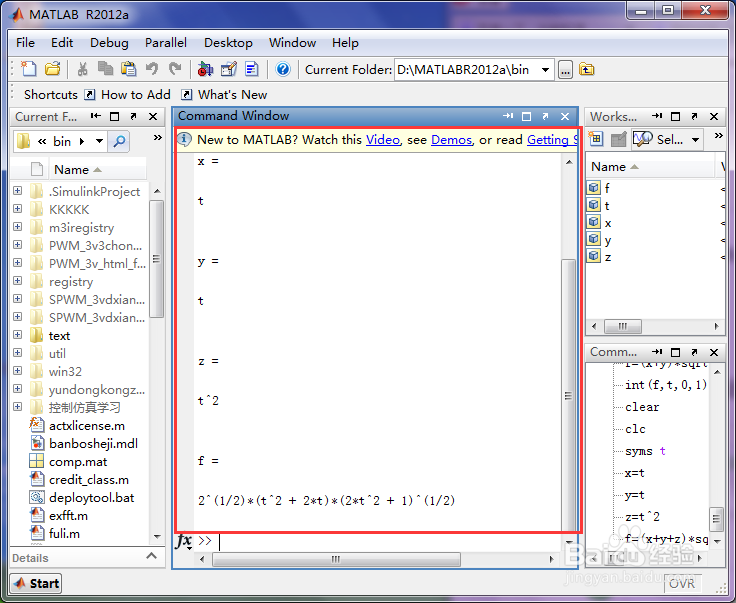Open file using folder toolbar icon
Image resolution: width=736 pixels, height=603 pixels.
53,69
